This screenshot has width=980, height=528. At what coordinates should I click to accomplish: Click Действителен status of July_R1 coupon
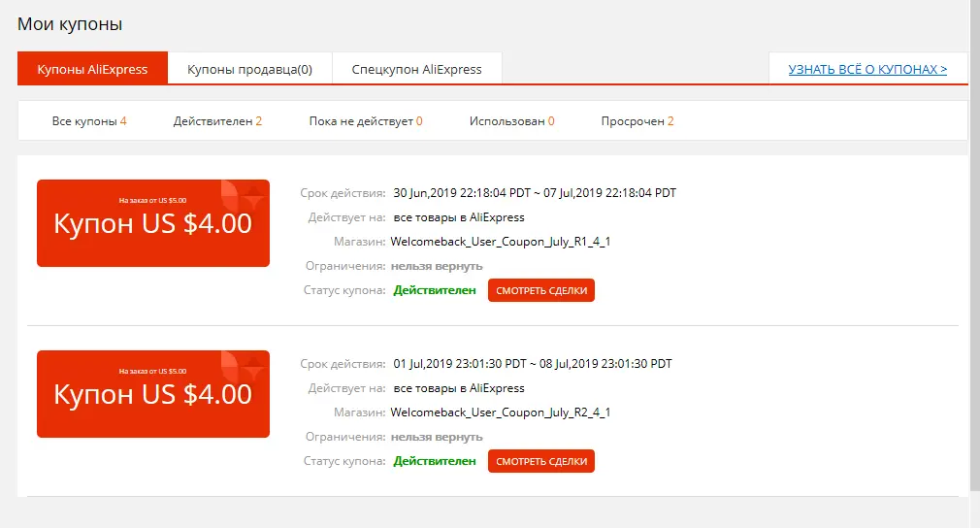[x=435, y=290]
